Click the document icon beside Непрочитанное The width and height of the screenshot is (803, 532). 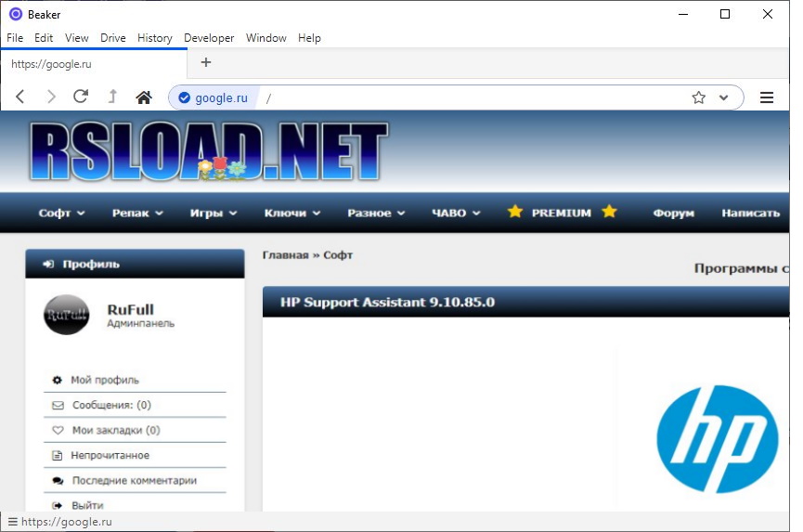[58, 455]
